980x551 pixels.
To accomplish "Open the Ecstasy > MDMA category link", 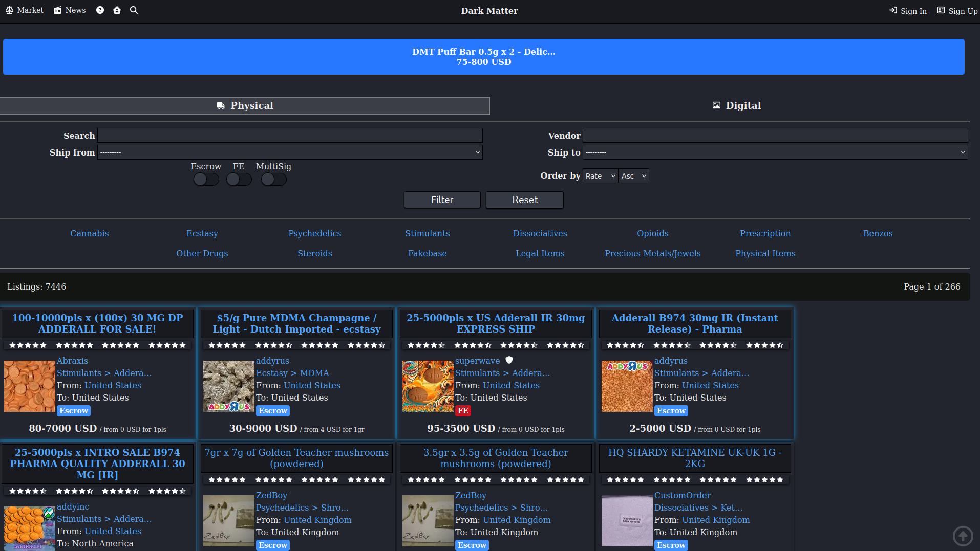I will pyautogui.click(x=292, y=373).
